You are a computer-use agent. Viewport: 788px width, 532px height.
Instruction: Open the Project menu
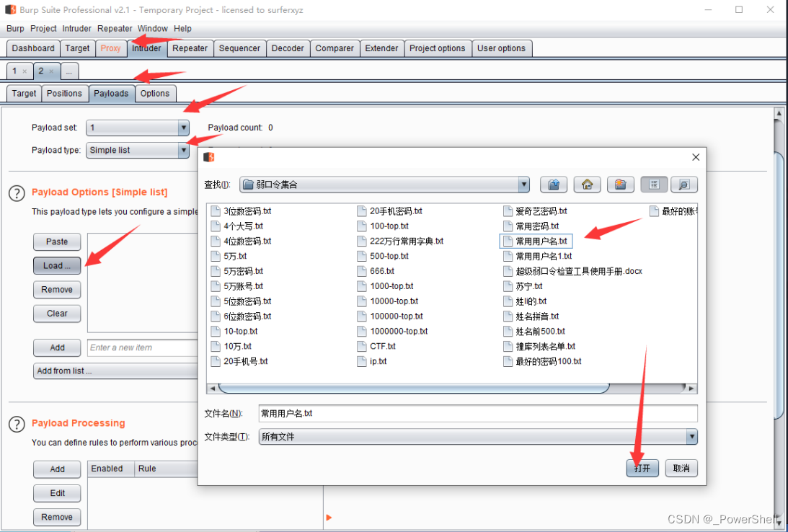(x=43, y=29)
